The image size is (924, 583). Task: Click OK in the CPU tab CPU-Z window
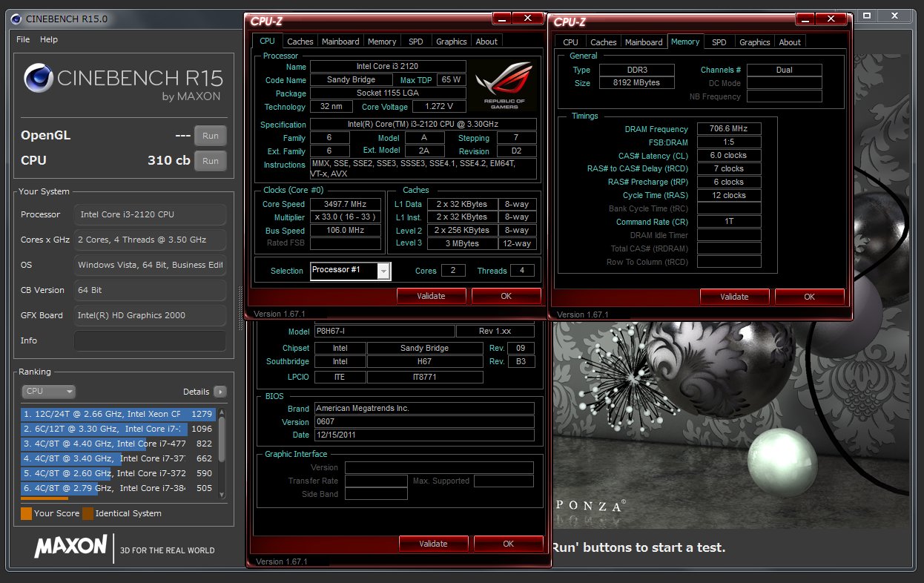click(506, 296)
